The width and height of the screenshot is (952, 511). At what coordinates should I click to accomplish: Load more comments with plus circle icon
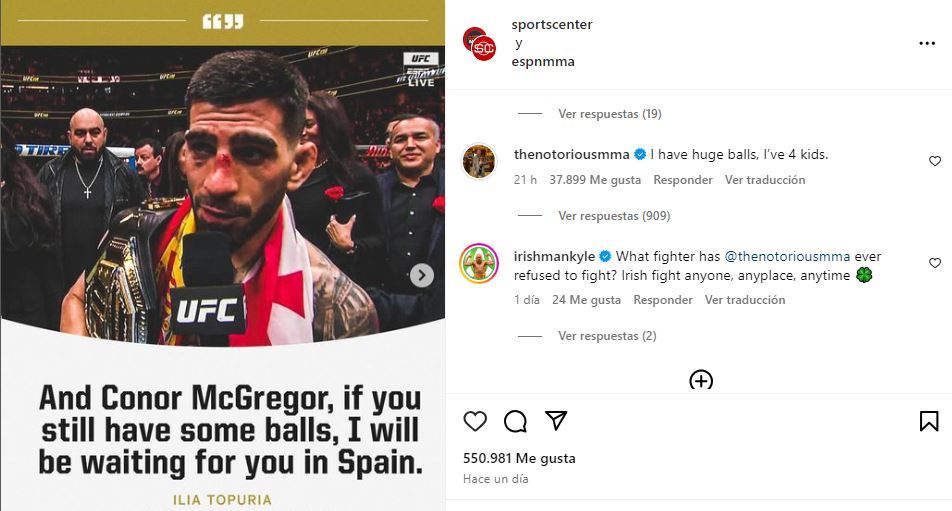coord(701,381)
